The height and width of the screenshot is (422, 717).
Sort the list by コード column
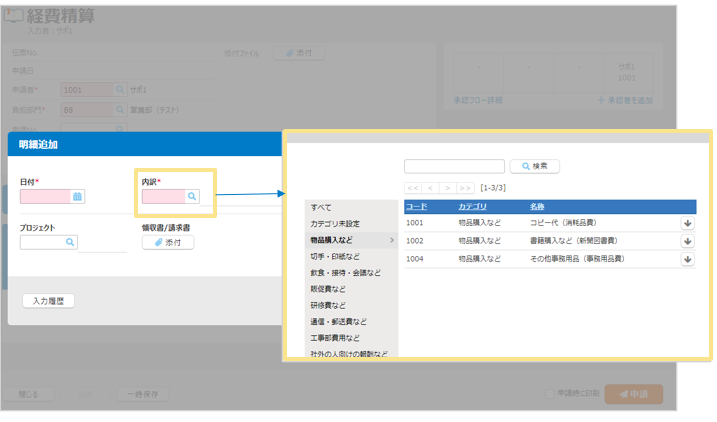pos(416,206)
